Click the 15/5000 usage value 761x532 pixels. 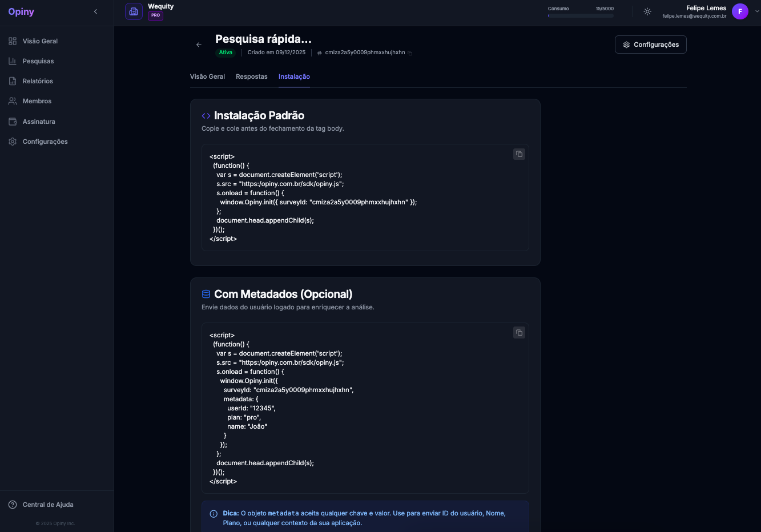[605, 9]
